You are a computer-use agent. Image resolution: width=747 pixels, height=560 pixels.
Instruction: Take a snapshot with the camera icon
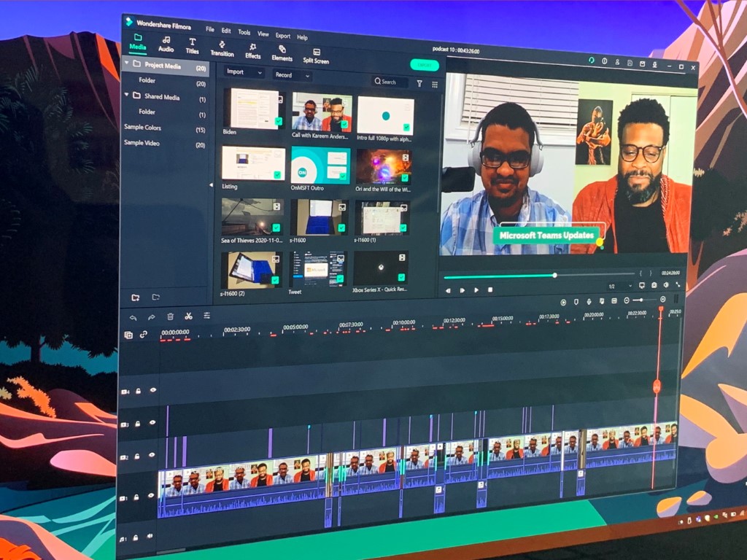654,285
